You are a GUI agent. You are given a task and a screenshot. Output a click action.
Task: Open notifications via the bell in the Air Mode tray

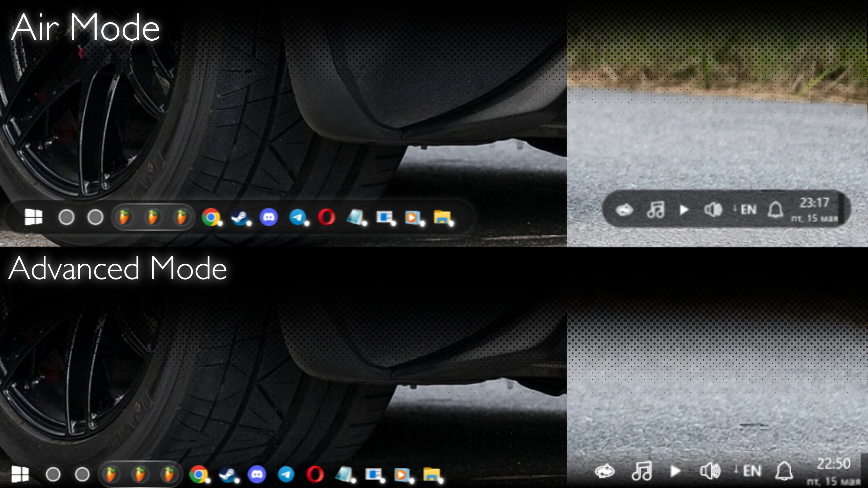[775, 210]
